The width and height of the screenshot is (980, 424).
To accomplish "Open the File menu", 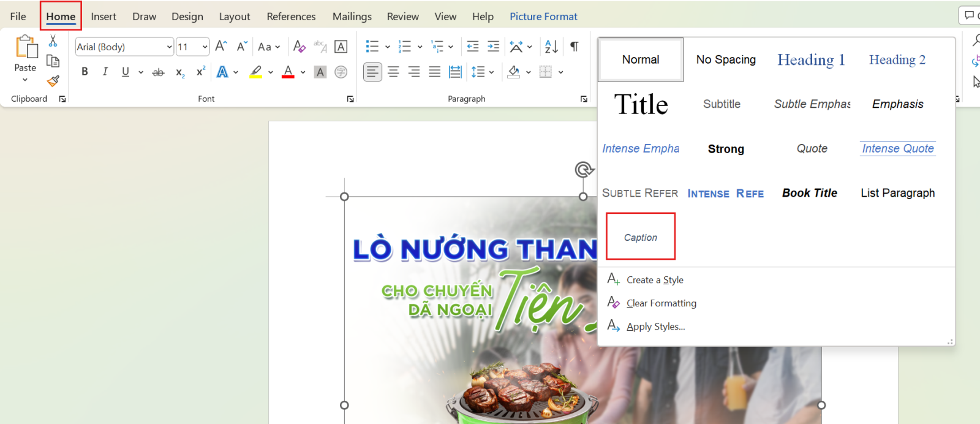I will pyautogui.click(x=18, y=17).
